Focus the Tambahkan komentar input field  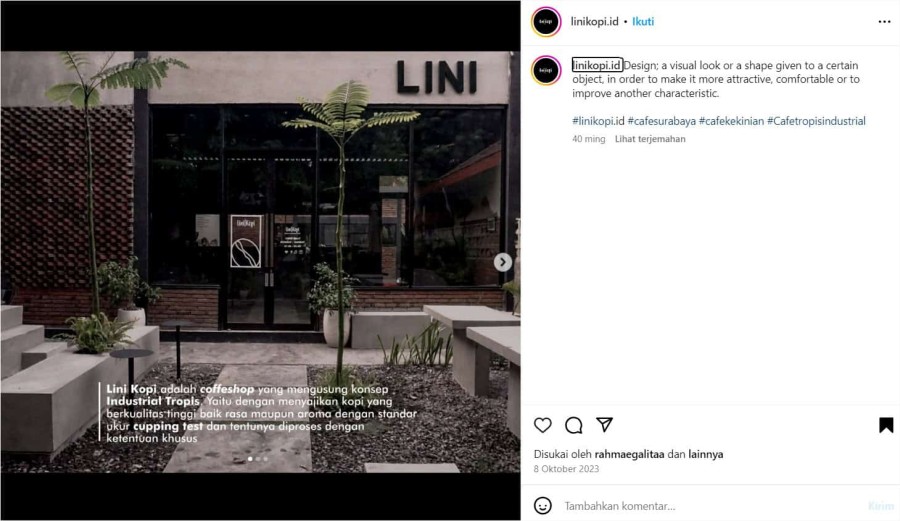pyautogui.click(x=712, y=506)
